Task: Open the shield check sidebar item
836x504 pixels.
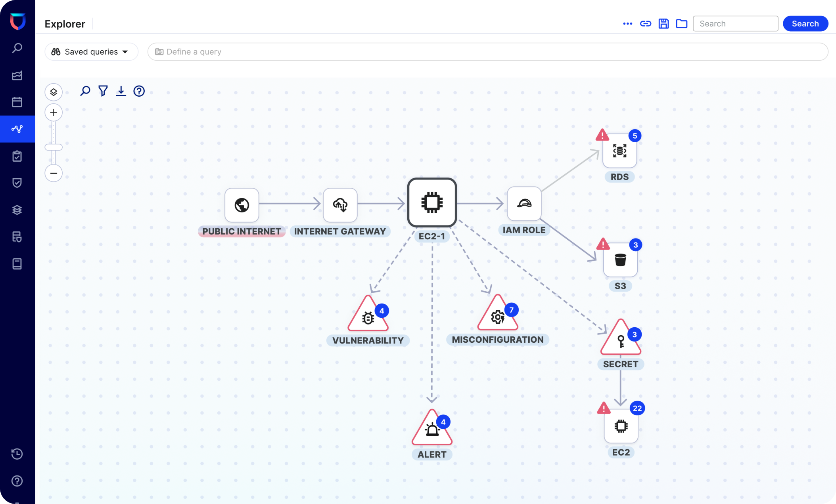Action: [17, 183]
